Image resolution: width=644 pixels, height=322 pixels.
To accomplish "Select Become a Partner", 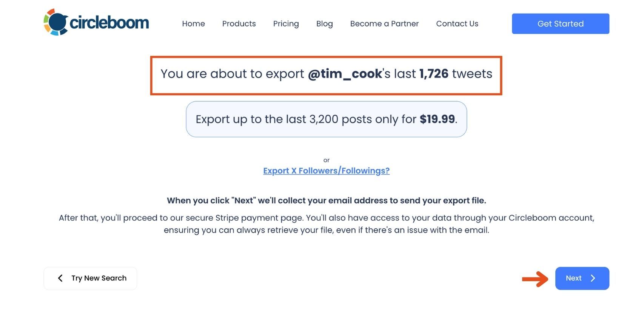I will tap(384, 23).
